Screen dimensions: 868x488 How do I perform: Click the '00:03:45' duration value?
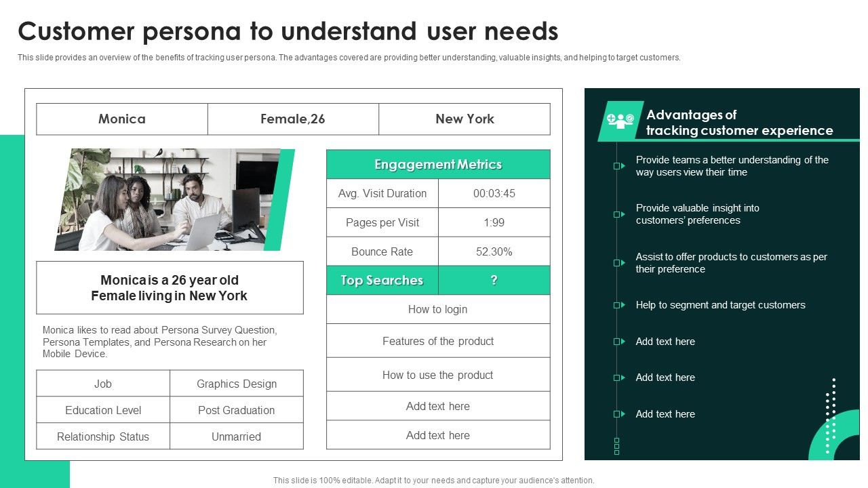point(494,193)
